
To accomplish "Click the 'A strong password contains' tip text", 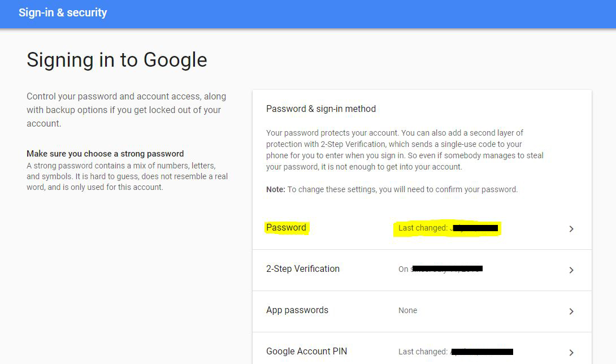I will point(127,176).
